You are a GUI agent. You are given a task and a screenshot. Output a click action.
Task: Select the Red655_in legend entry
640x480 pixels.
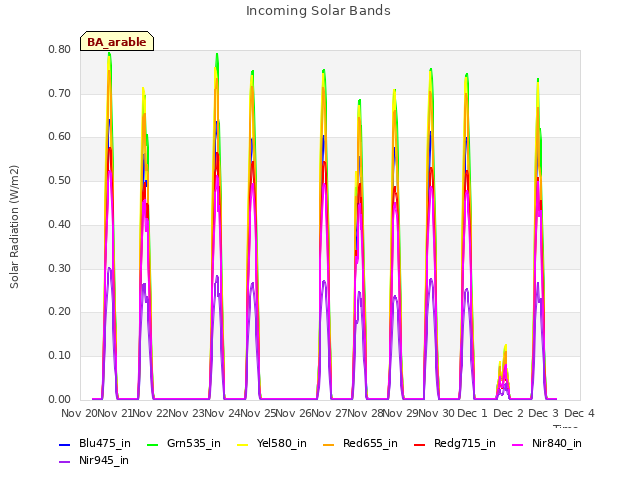tap(360, 444)
